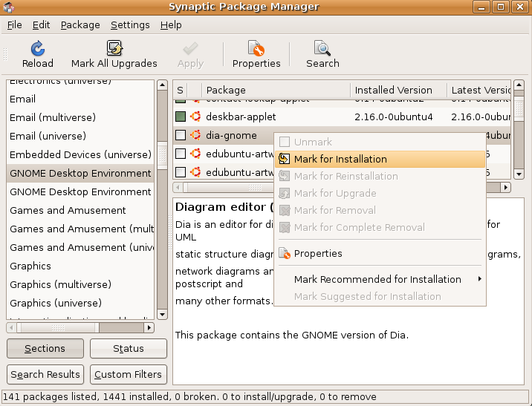
Task: Open the Edit menu
Action: pos(41,25)
